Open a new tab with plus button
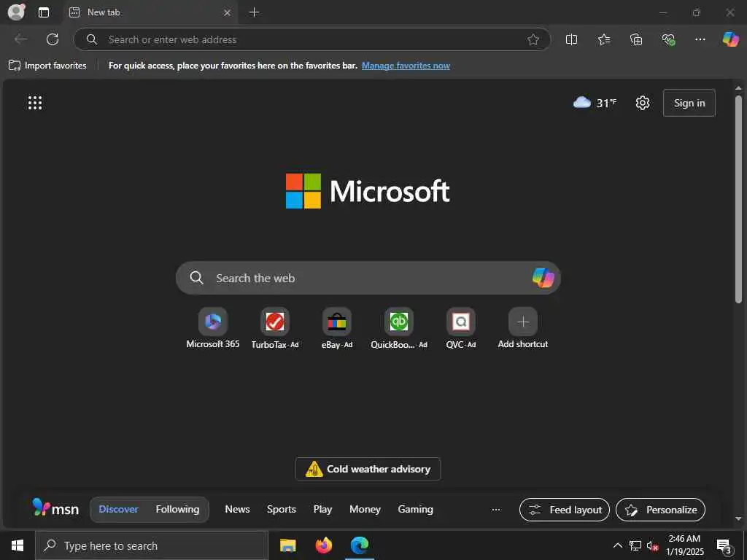747x560 pixels. [255, 12]
